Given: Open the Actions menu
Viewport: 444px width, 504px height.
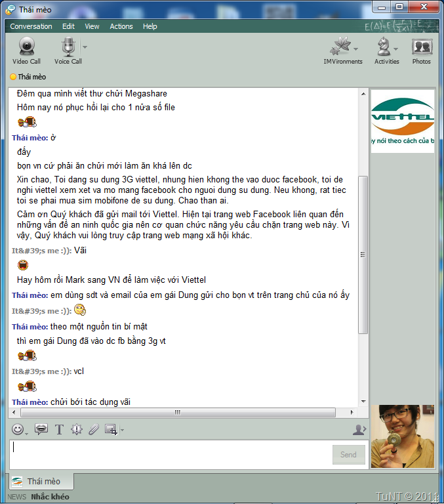Looking at the screenshot, I should point(121,26).
